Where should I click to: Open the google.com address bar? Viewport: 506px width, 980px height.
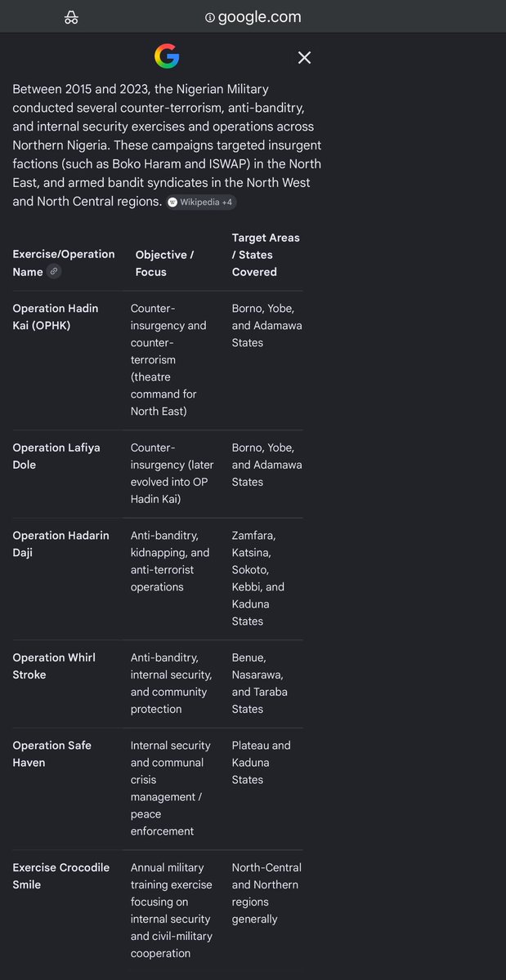(253, 17)
